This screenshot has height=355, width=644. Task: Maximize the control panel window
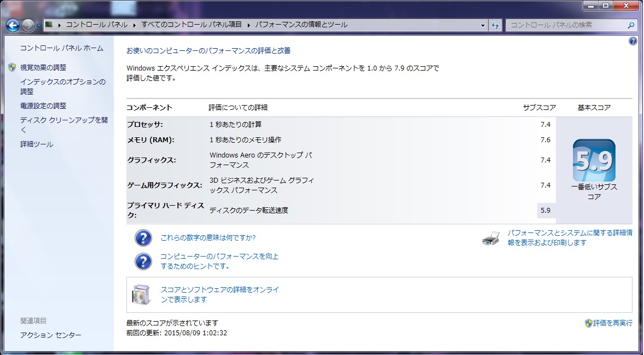(605, 6)
